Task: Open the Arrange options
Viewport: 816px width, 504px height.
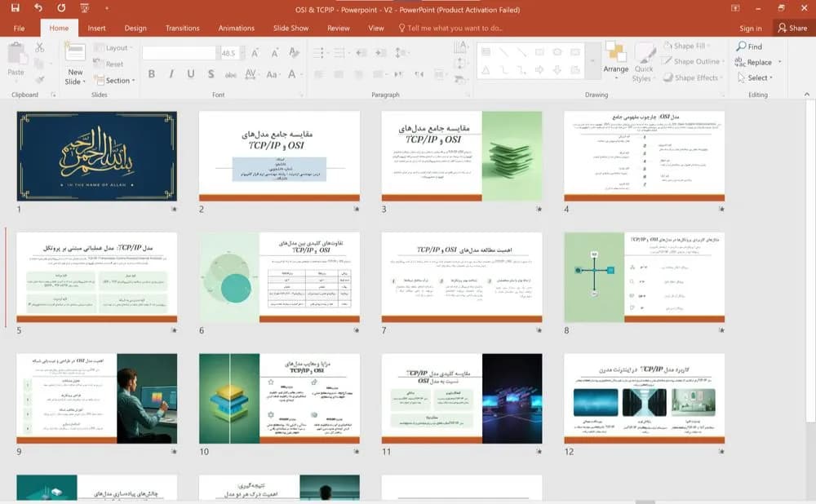Action: (x=615, y=60)
